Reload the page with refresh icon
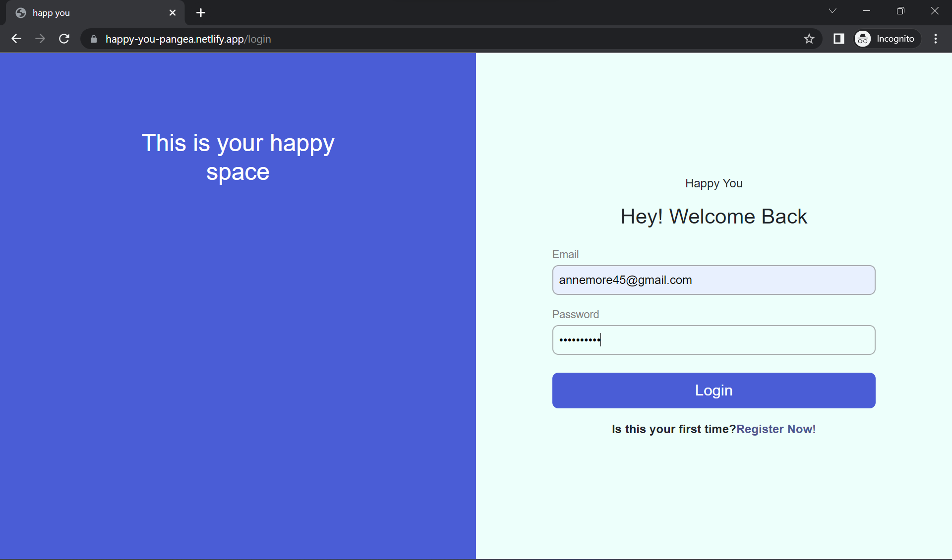 point(64,39)
